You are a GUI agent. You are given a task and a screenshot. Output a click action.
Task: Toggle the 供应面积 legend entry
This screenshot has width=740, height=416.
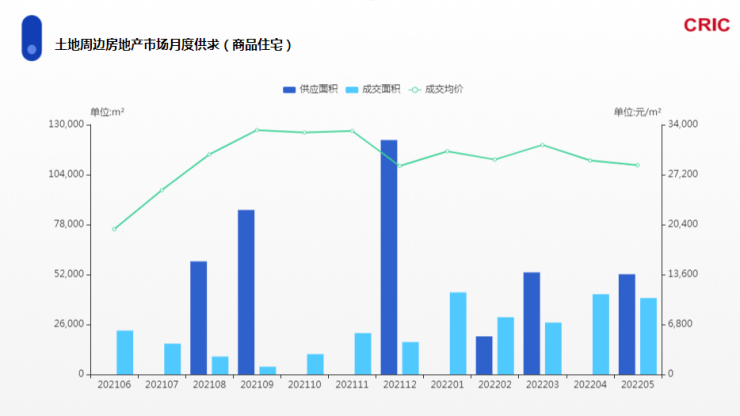pyautogui.click(x=310, y=89)
